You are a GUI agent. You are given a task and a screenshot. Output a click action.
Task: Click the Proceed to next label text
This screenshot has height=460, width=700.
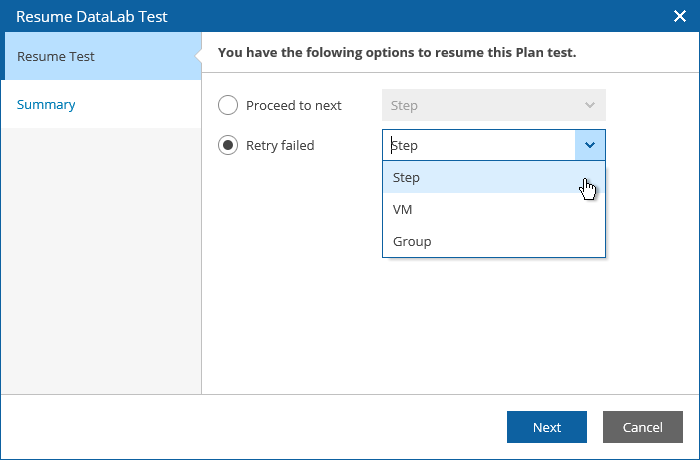294,105
